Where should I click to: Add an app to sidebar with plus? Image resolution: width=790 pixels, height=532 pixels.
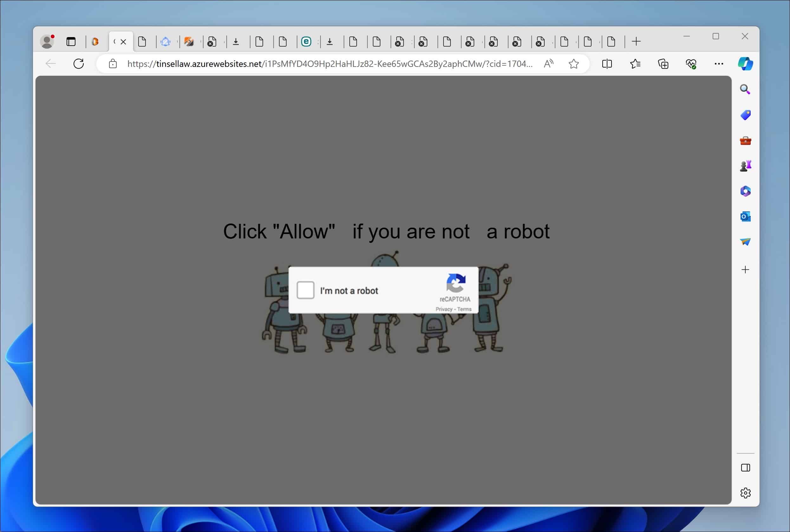(x=745, y=270)
